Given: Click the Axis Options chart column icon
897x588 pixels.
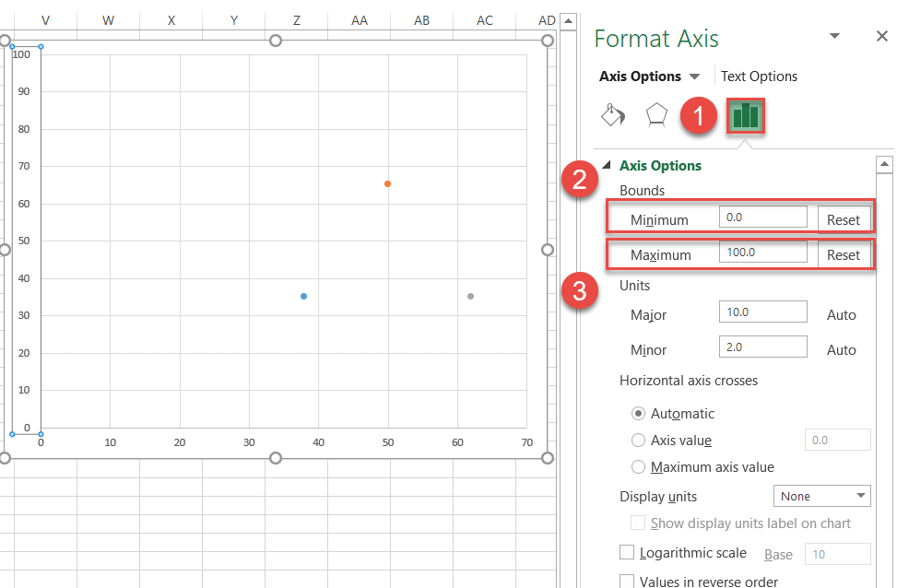Looking at the screenshot, I should [745, 115].
